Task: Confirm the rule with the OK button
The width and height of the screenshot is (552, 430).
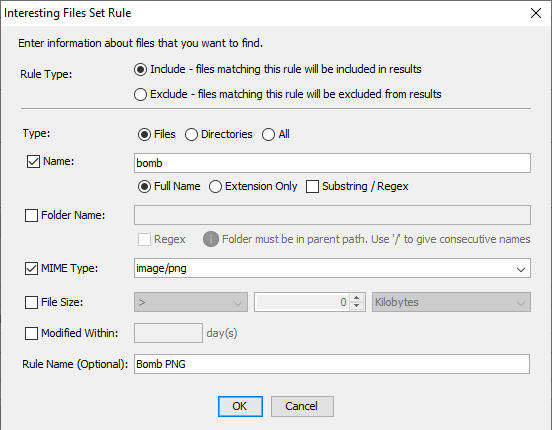Action: pos(240,406)
